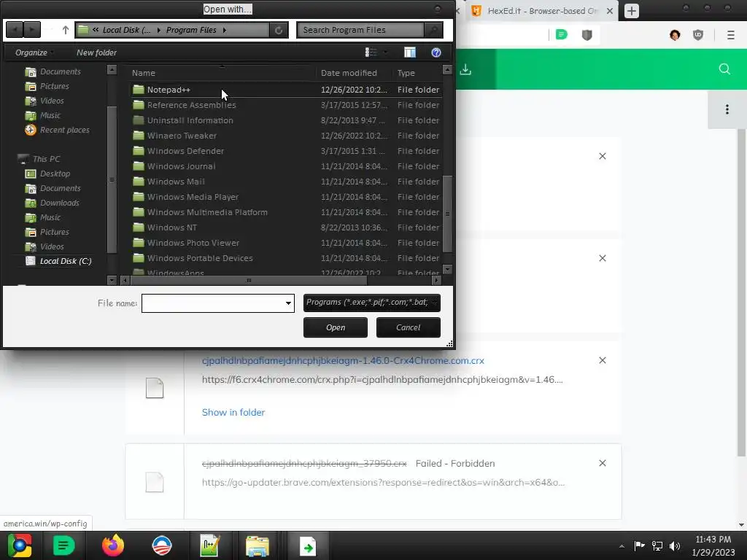Toggle the preview pane
This screenshot has width=747, height=560.
pos(410,52)
